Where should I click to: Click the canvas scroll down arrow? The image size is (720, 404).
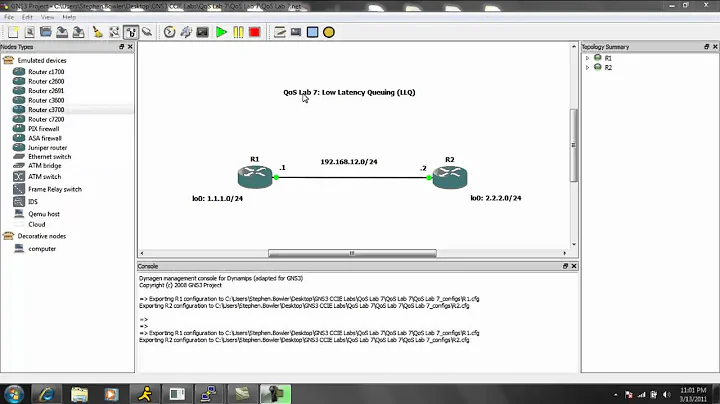coord(574,245)
